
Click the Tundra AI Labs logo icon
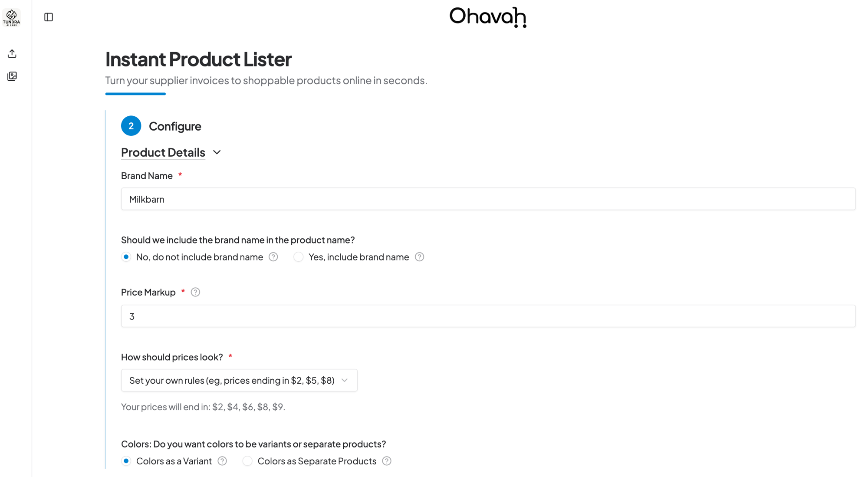(11, 17)
